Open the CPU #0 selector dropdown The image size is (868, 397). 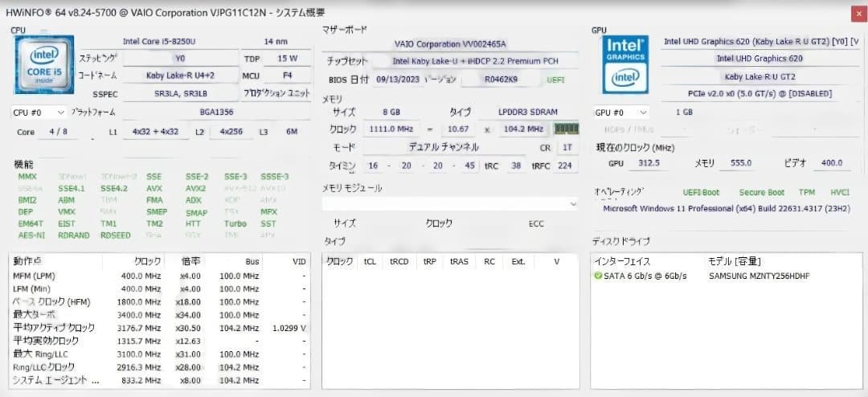click(39, 113)
